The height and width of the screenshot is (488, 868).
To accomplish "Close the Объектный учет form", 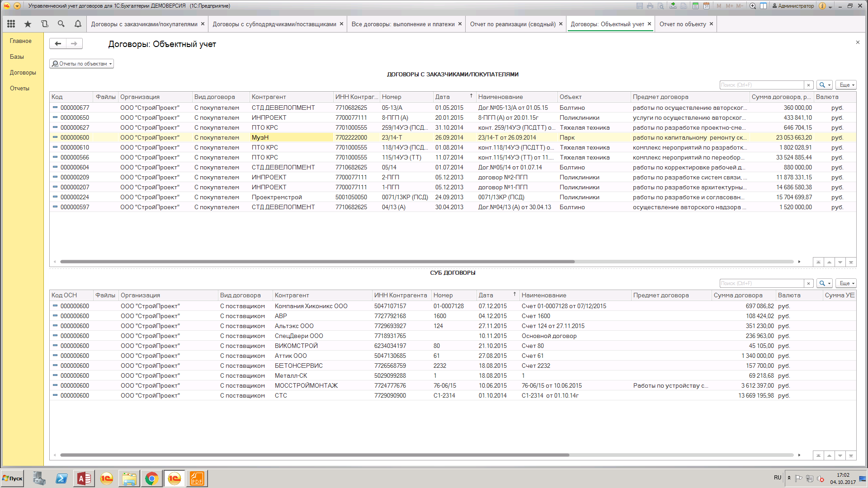I will tap(858, 42).
